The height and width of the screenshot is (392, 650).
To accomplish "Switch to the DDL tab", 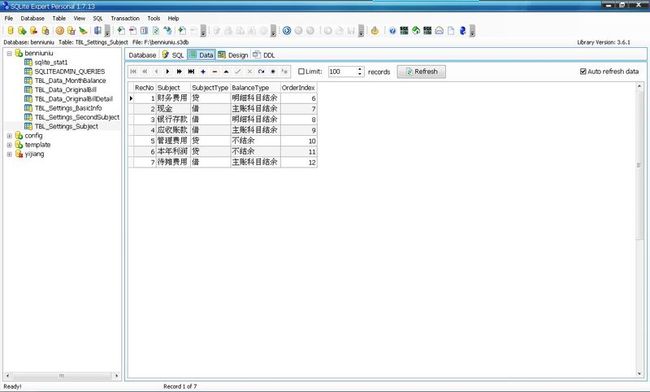I will [264, 55].
